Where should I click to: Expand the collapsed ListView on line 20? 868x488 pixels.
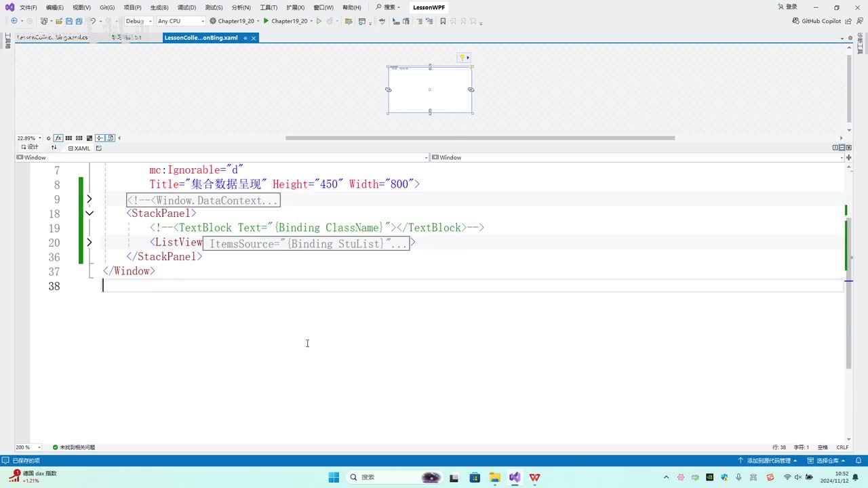point(89,243)
